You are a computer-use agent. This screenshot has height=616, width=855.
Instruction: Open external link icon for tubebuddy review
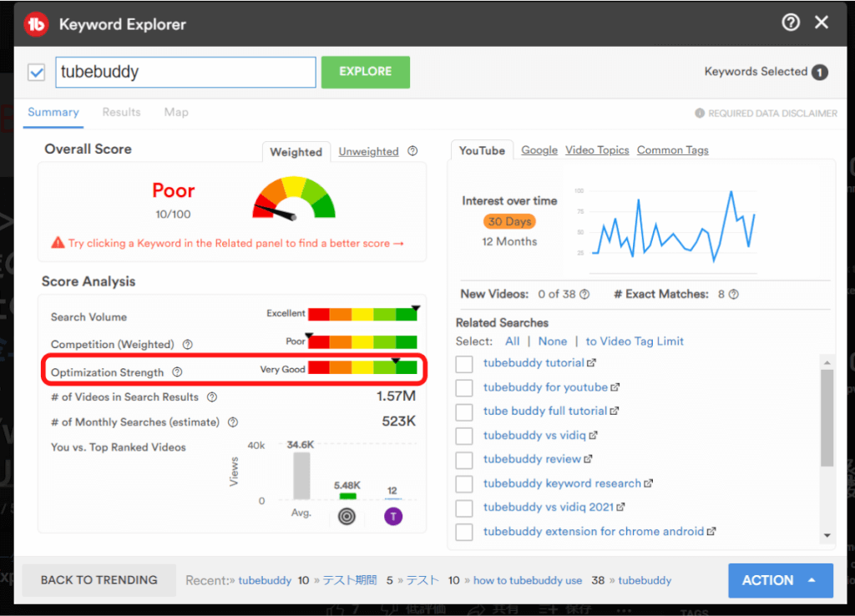click(x=588, y=459)
